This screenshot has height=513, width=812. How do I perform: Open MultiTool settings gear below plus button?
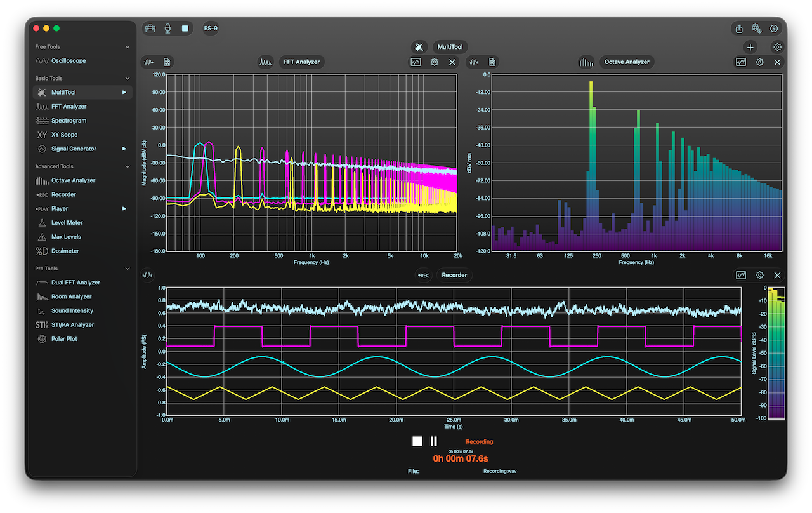pyautogui.click(x=777, y=47)
